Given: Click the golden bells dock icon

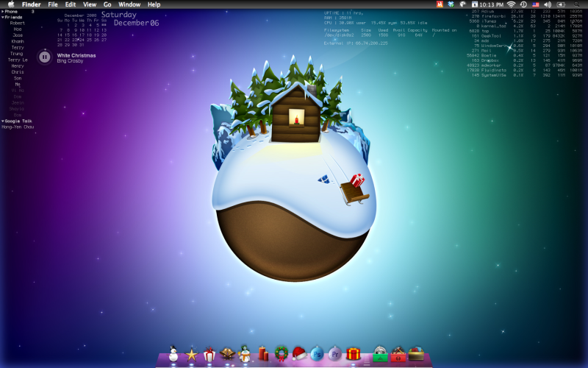Looking at the screenshot, I should [227, 354].
